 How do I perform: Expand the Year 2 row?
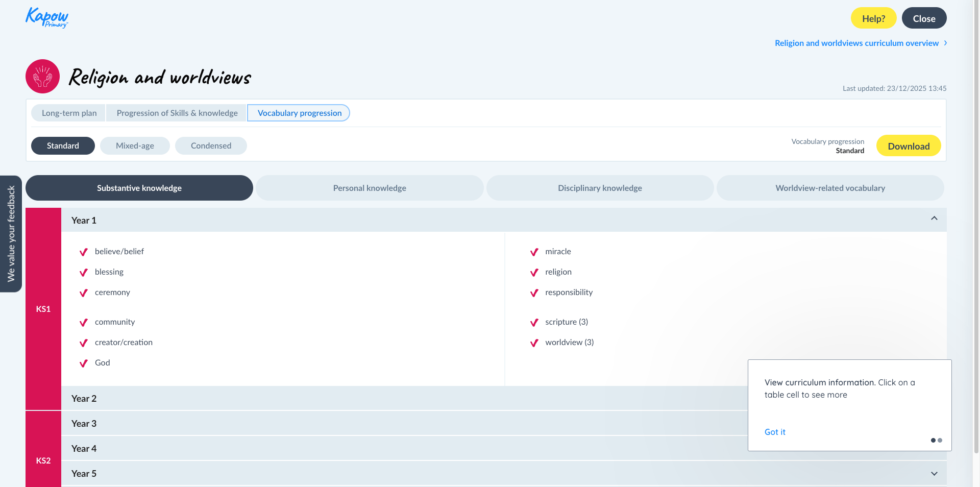[84, 399]
